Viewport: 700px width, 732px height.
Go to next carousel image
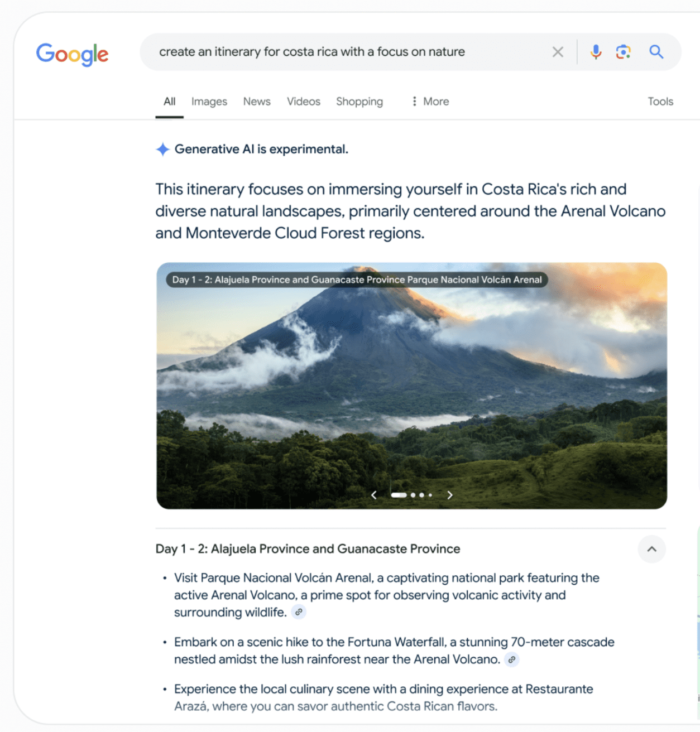coord(450,495)
